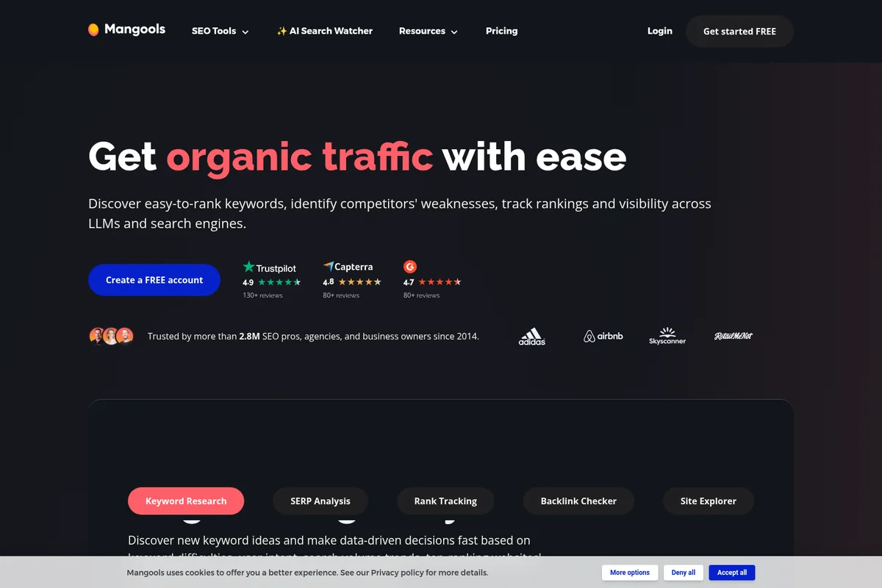Accept all cookies in the banner
The image size is (882, 588).
click(731, 572)
